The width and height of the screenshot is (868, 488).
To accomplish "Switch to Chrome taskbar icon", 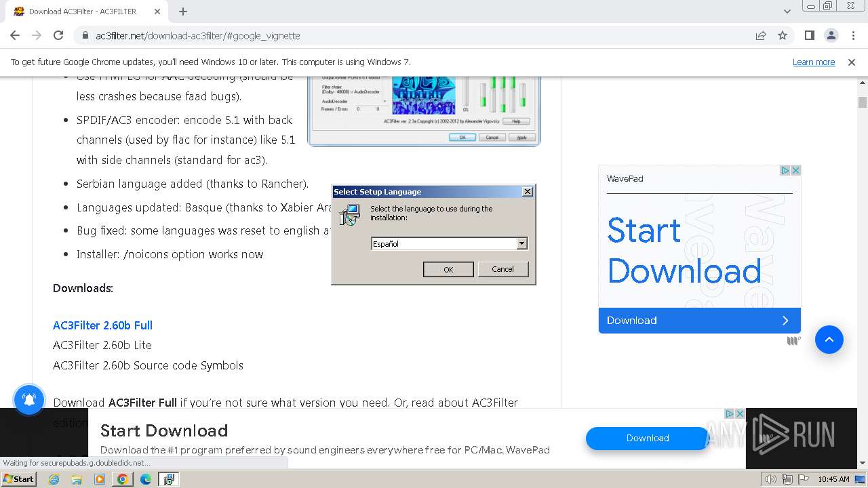I will [x=123, y=479].
